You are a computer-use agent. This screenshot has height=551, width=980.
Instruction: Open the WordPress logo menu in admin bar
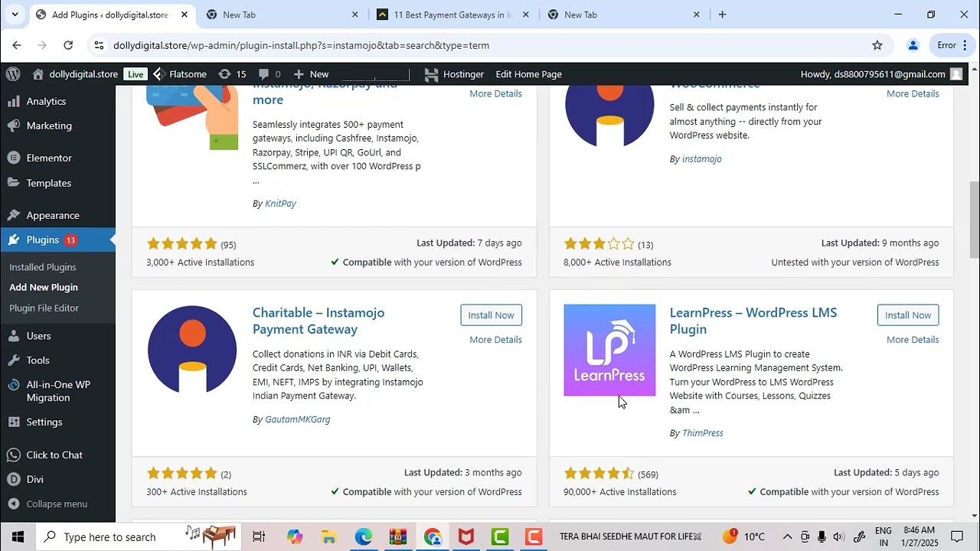(x=13, y=74)
